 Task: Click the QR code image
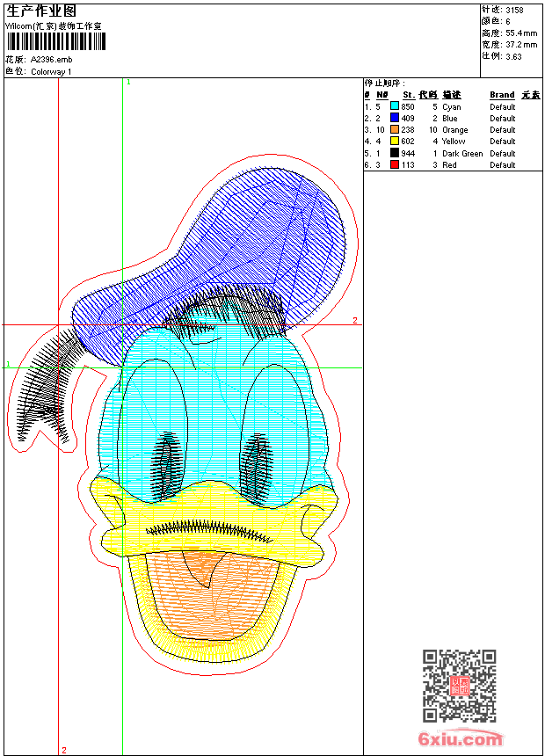tap(460, 686)
